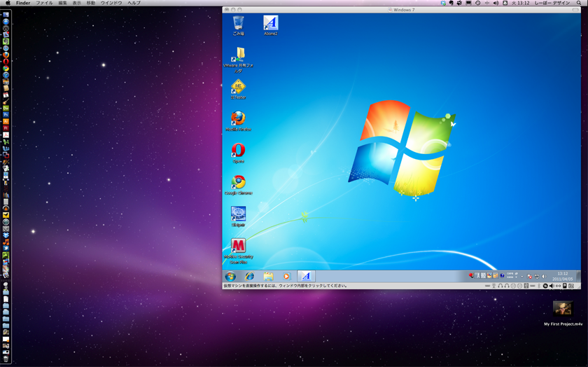The width and height of the screenshot is (588, 367).
Task: Open Photoshop from the Mac dock
Action: [x=6, y=114]
